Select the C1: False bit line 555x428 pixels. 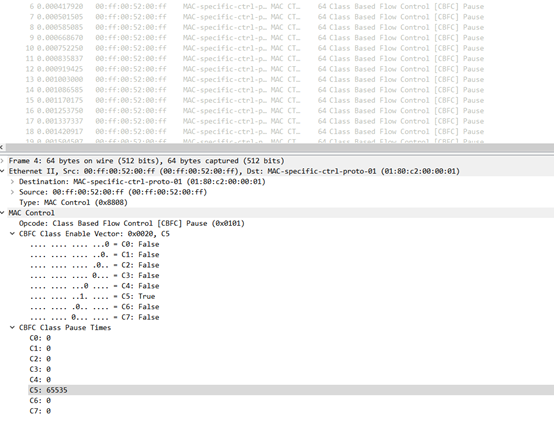pyautogui.click(x=95, y=255)
